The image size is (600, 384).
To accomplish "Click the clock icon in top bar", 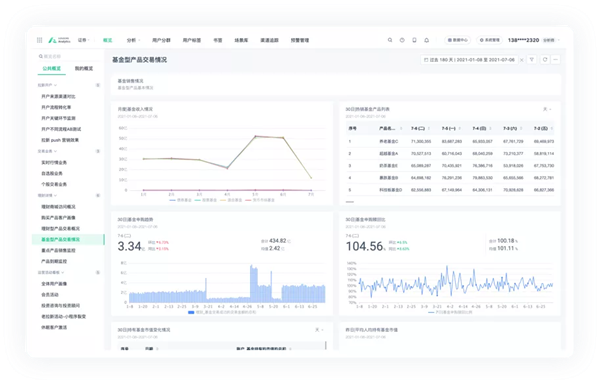I will click(402, 40).
